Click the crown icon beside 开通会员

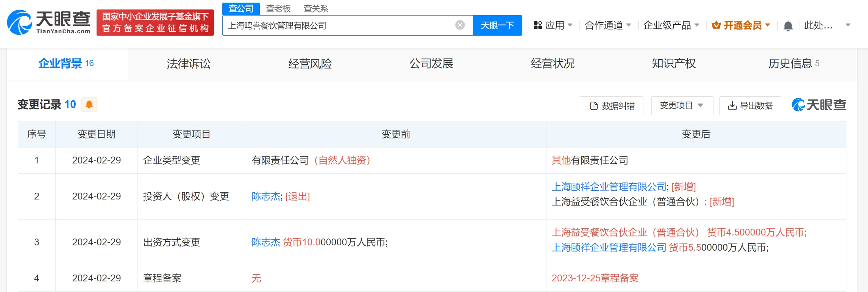[716, 25]
